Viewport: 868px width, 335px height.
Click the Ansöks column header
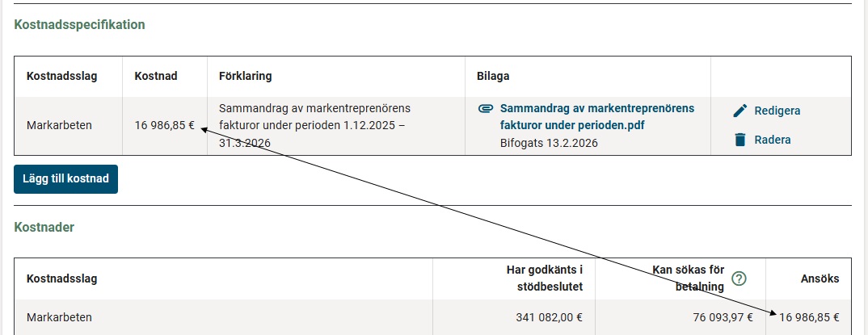tap(820, 278)
